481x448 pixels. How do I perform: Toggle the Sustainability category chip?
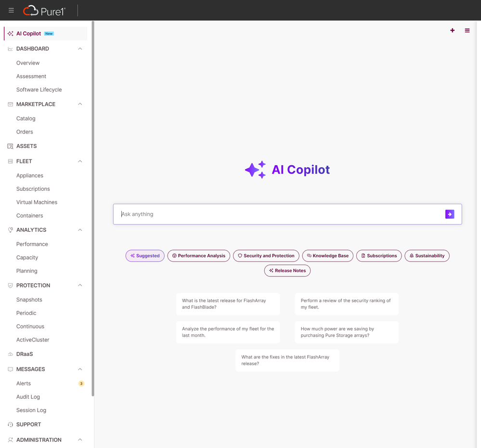pyautogui.click(x=427, y=256)
